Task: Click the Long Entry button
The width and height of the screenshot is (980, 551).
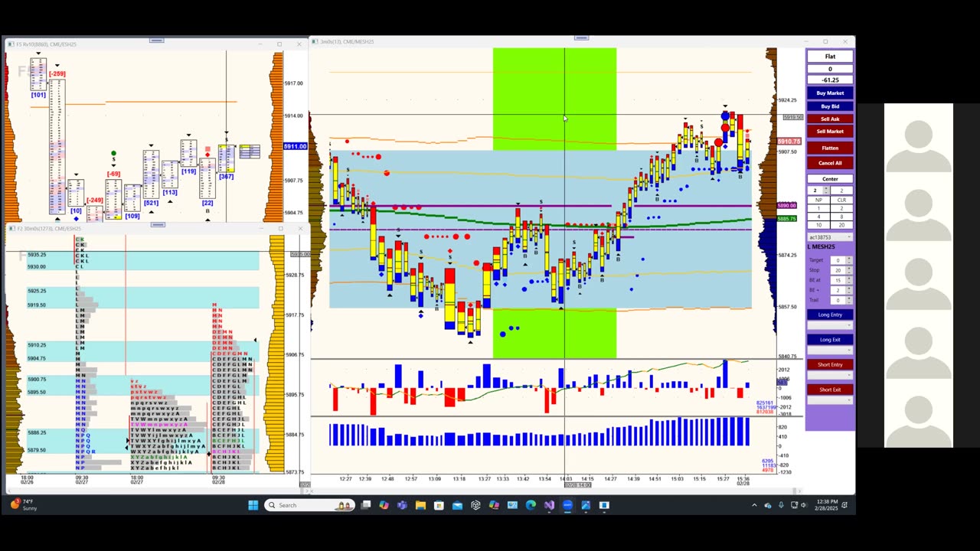Action: click(x=830, y=315)
